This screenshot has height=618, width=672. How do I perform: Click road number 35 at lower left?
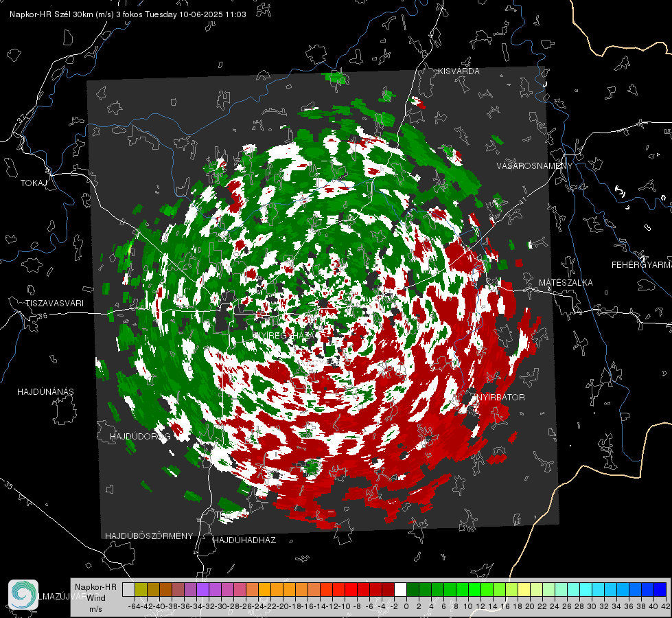(9, 485)
